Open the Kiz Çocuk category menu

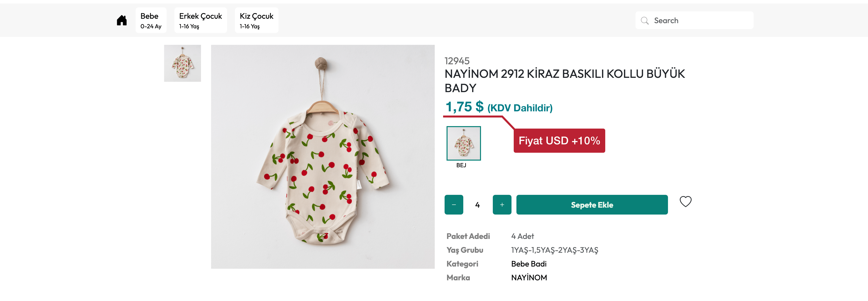(x=256, y=20)
